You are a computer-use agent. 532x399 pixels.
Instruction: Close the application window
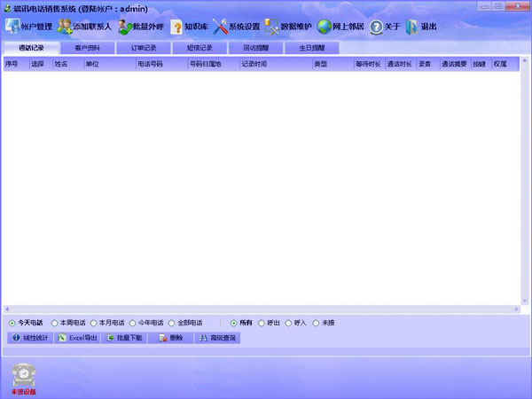click(x=518, y=6)
